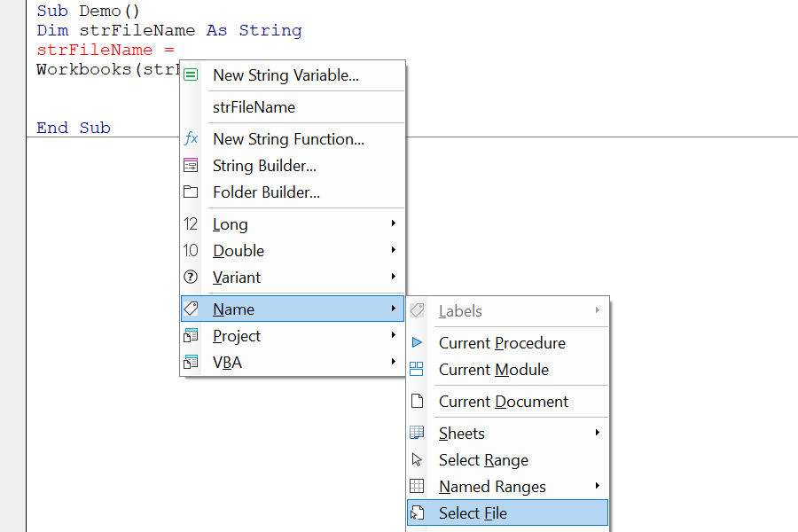
Task: Click the 12 icon beside Long
Action: [x=191, y=224]
